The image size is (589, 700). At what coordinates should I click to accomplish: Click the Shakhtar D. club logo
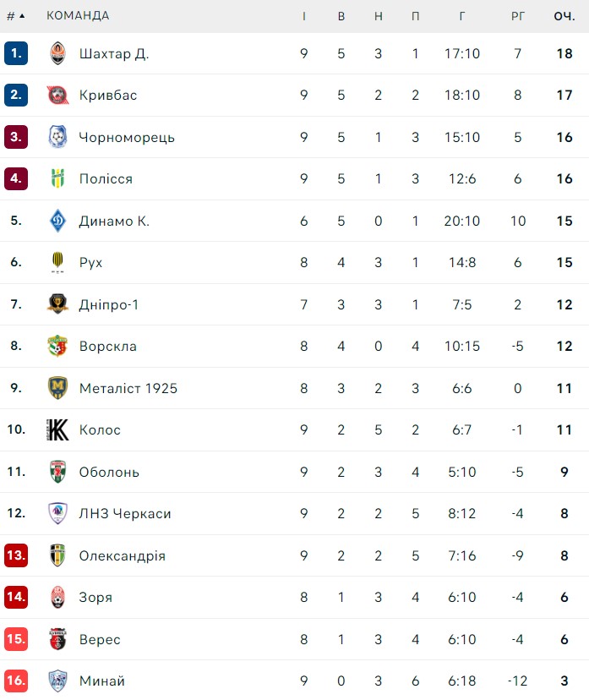[x=57, y=53]
